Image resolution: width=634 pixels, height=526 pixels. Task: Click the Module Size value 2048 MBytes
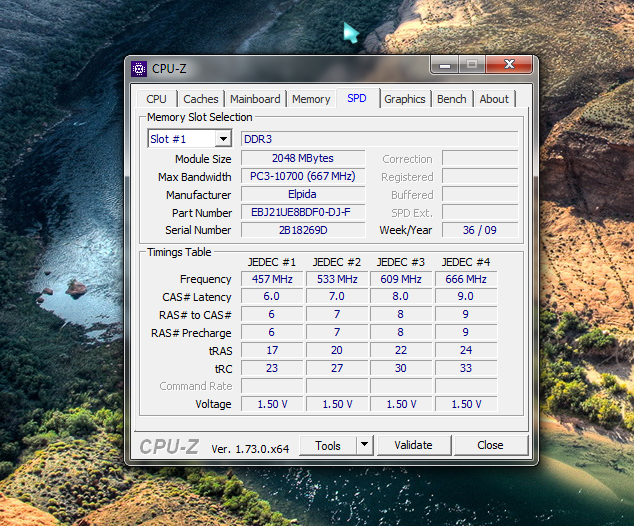point(303,158)
